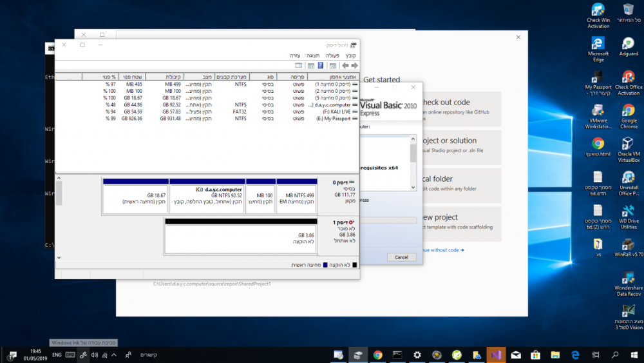Image resolution: width=644 pixels, height=363 pixels.
Task: Open the קובץ (File) menu
Action: point(350,55)
